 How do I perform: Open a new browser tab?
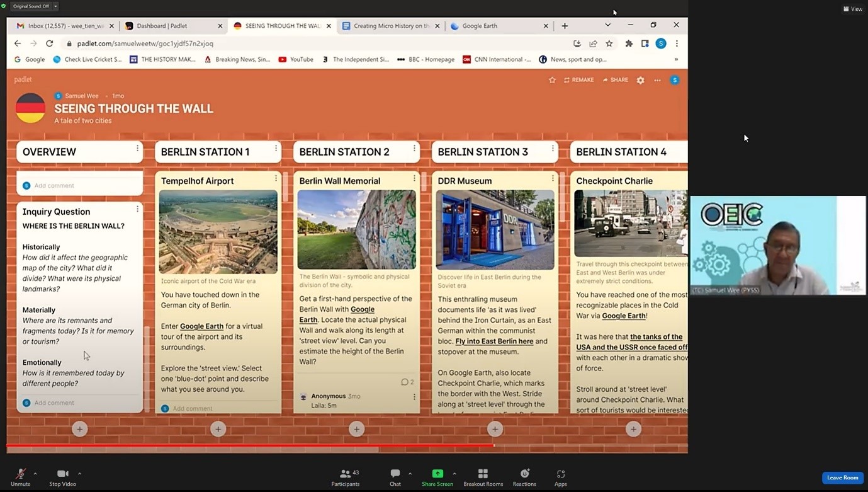point(565,26)
